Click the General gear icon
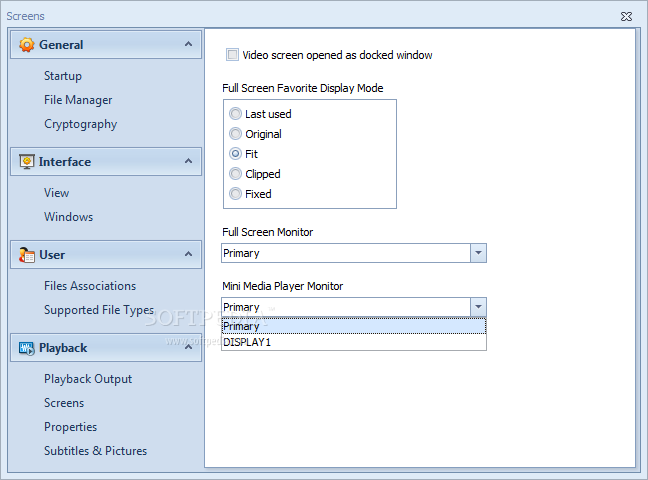 pyautogui.click(x=26, y=45)
